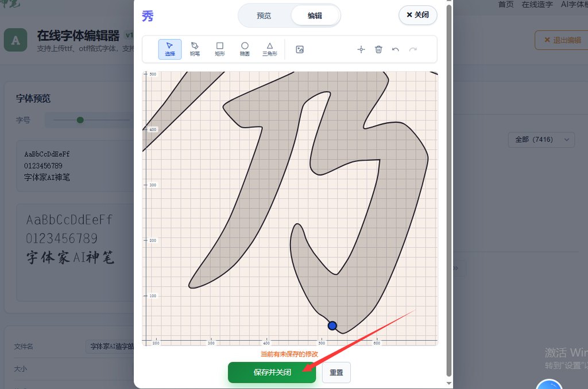
Task: Select the 选择 (select) tool
Action: [170, 49]
